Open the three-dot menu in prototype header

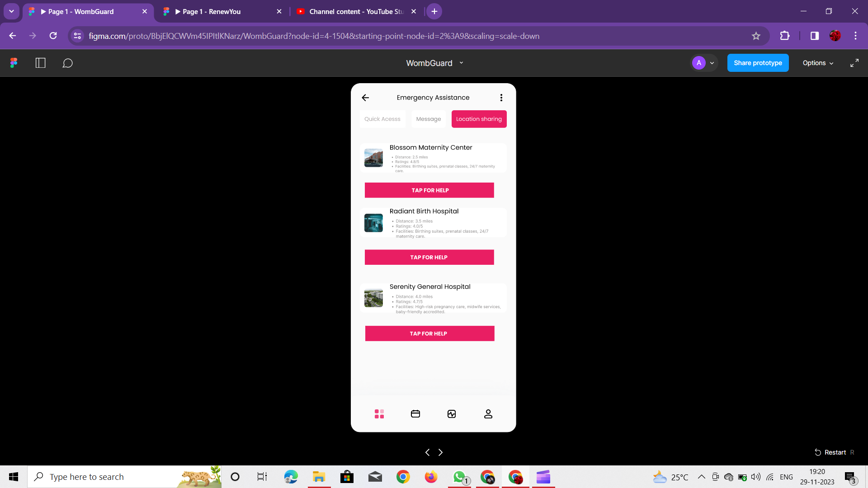(x=501, y=98)
